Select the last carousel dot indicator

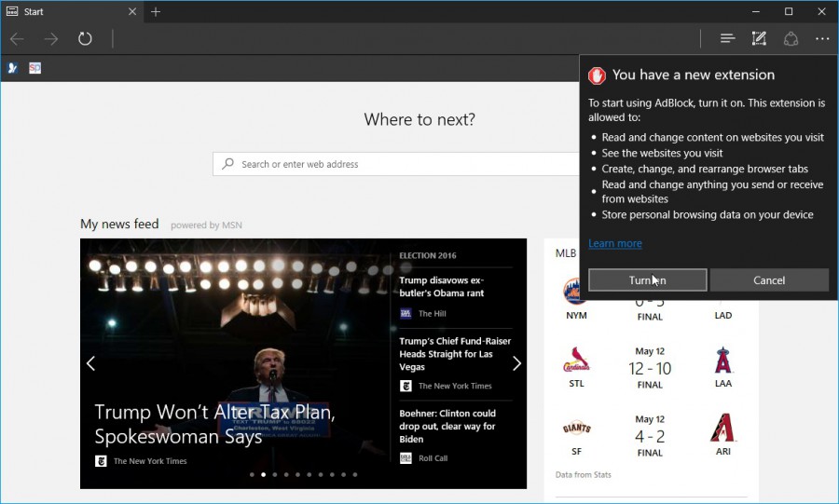coord(355,474)
